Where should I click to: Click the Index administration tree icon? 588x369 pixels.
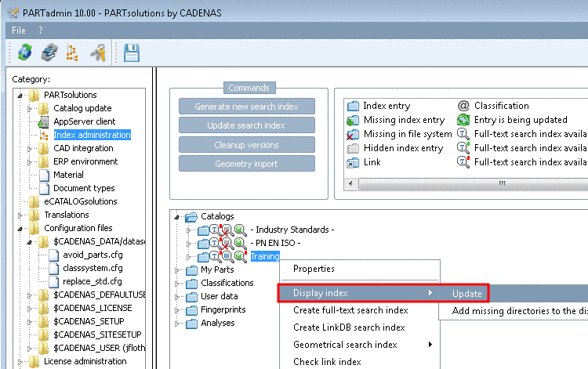click(44, 136)
